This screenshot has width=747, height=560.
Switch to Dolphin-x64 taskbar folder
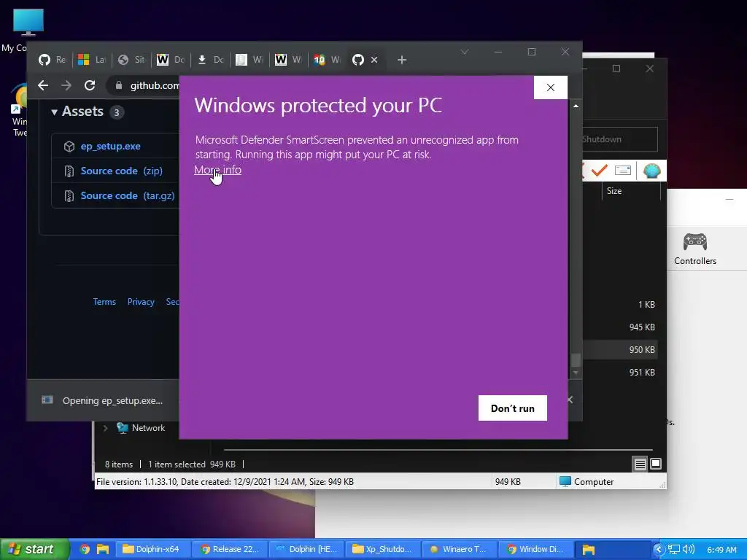point(153,549)
